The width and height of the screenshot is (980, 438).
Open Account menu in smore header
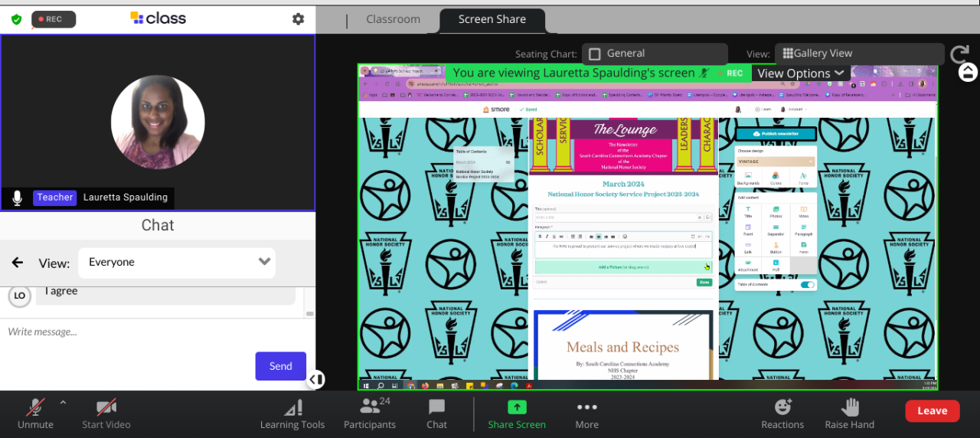tap(795, 109)
